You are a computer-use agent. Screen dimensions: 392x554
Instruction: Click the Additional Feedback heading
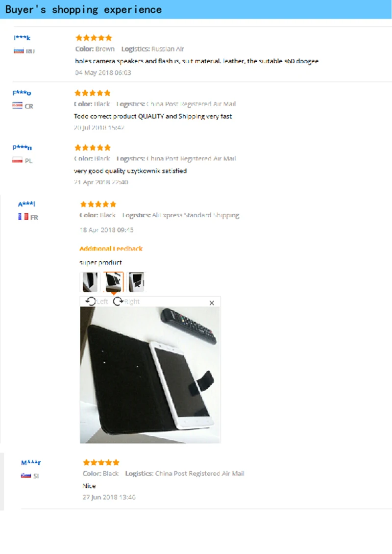pyautogui.click(x=111, y=249)
